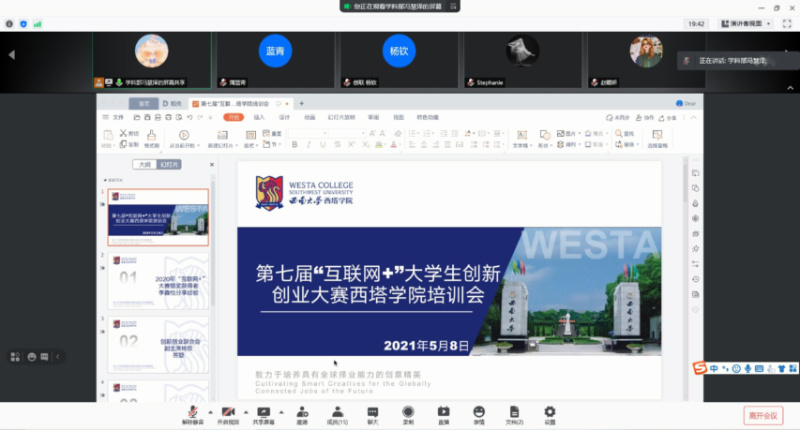Expand the video options arrow
This screenshot has height=430, width=800.
[244, 411]
